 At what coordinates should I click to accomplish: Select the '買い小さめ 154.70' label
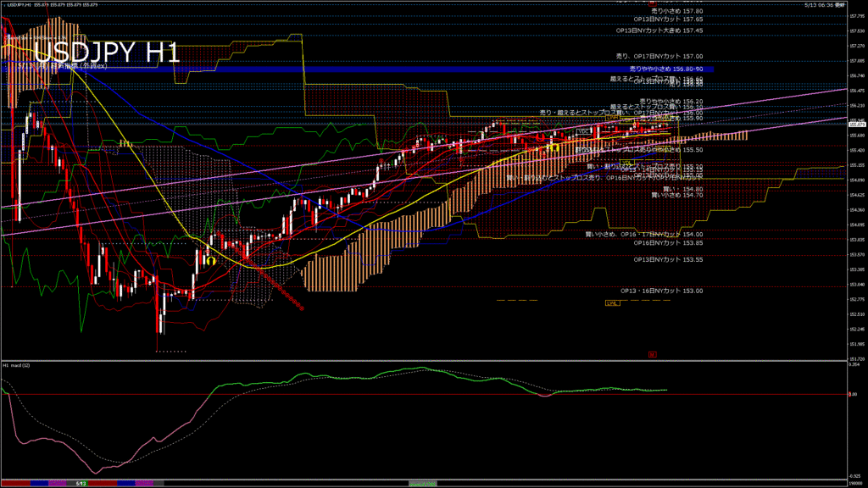(677, 196)
